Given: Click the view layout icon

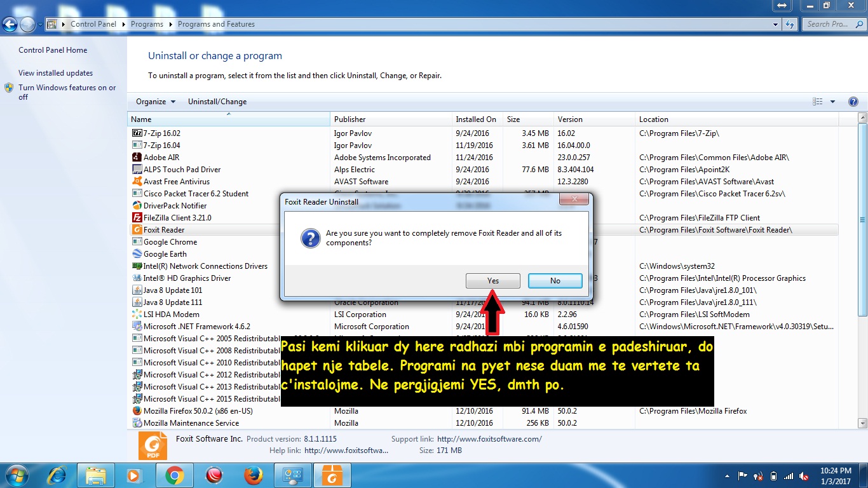Looking at the screenshot, I should (x=818, y=102).
